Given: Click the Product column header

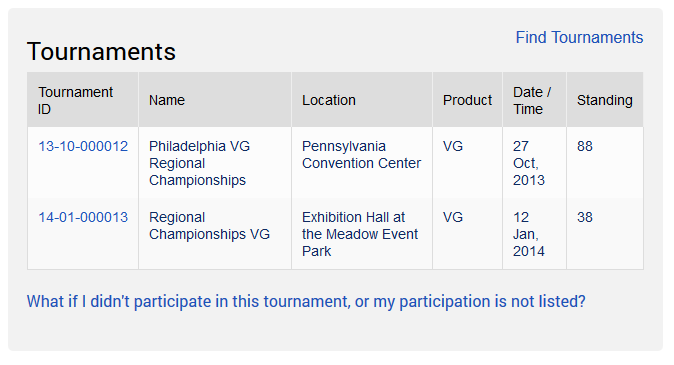Looking at the screenshot, I should coord(467,100).
